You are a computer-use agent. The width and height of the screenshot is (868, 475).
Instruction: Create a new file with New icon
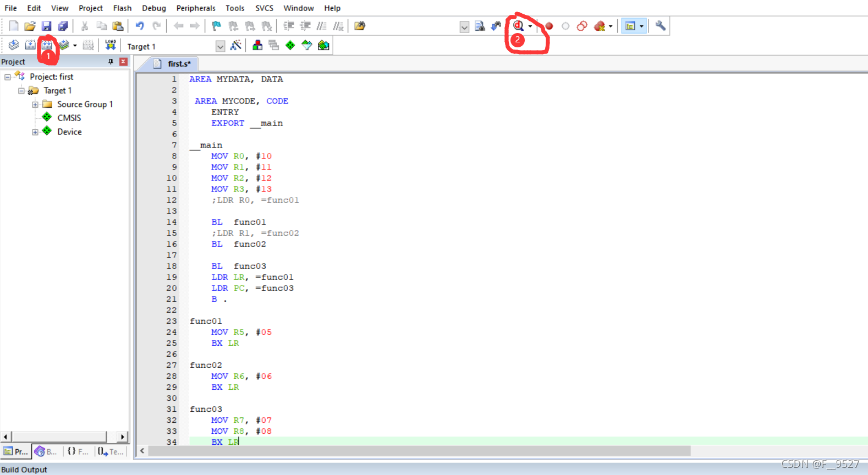[x=14, y=26]
